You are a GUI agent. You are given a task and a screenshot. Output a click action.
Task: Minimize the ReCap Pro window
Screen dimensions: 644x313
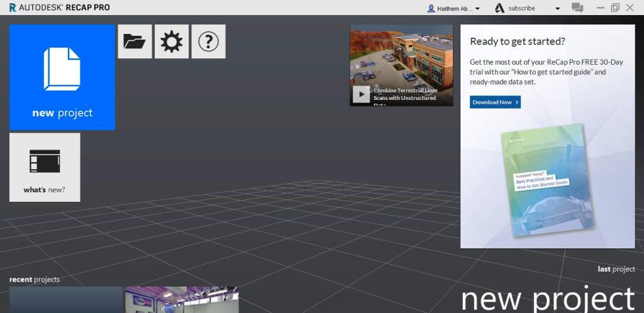601,8
